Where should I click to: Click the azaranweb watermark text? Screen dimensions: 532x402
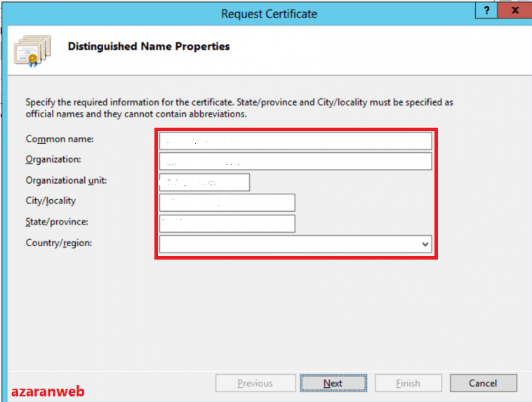click(x=48, y=391)
